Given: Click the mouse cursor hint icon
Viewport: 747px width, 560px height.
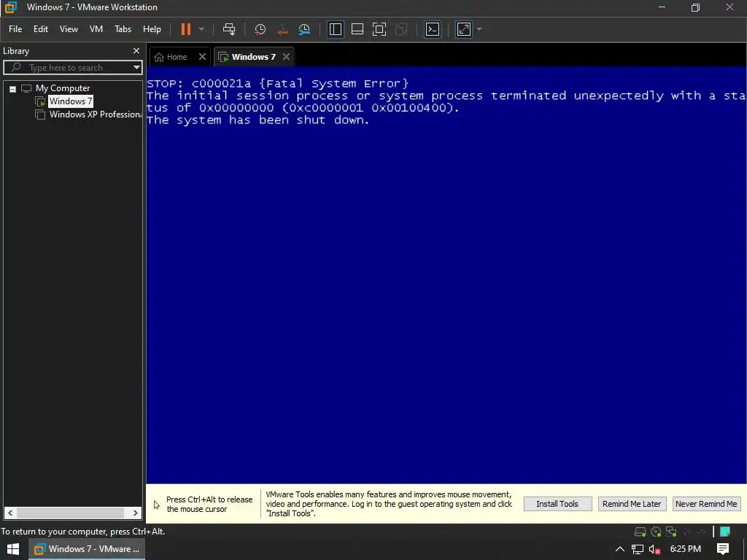Looking at the screenshot, I should pos(157,505).
